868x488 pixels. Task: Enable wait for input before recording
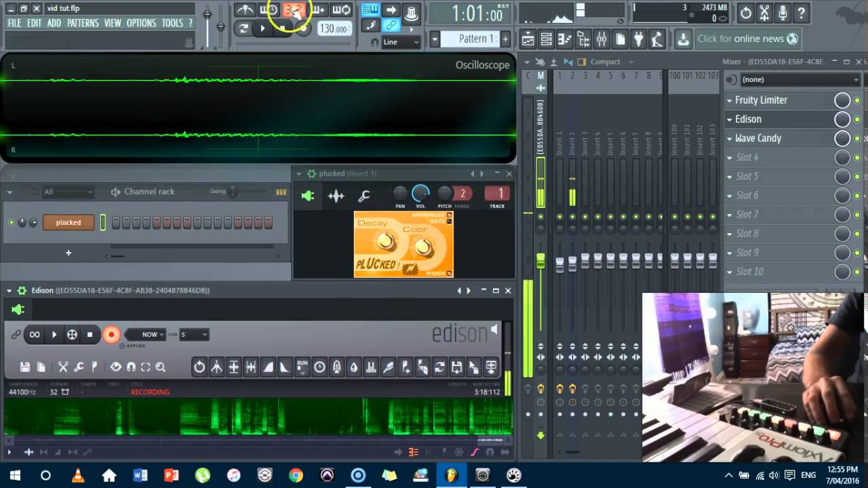pyautogui.click(x=269, y=9)
